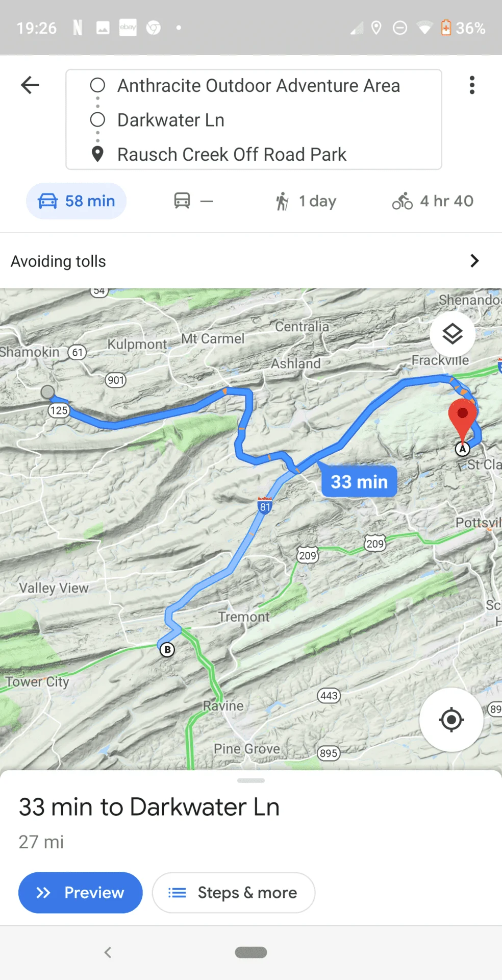This screenshot has width=502, height=980.
Task: Edit Anthracite Outdoor Adventure Area start
Action: pos(259,86)
